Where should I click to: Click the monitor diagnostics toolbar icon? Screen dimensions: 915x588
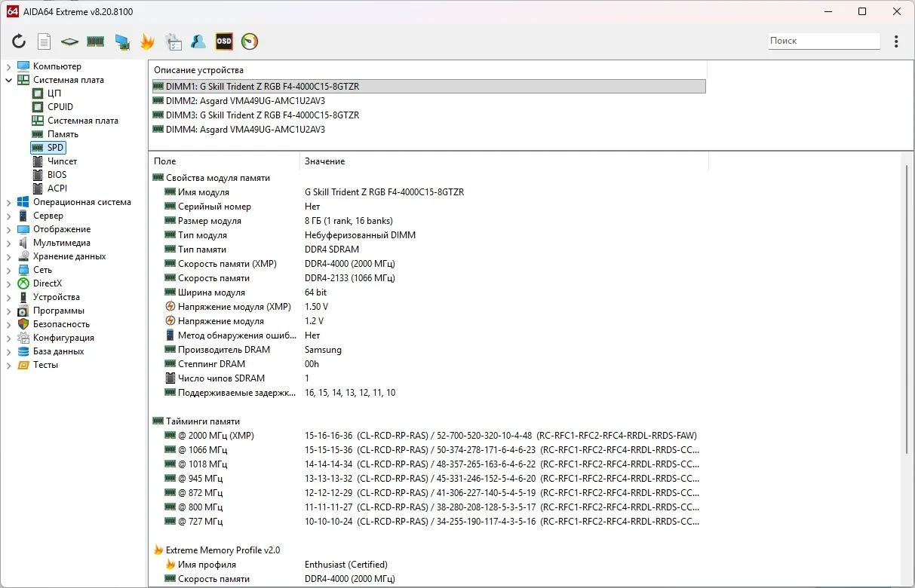[x=121, y=41]
